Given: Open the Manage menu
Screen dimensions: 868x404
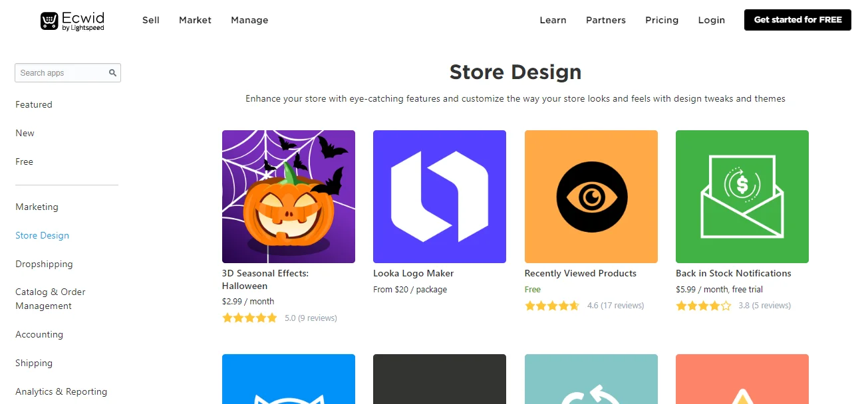Looking at the screenshot, I should pyautogui.click(x=249, y=20).
